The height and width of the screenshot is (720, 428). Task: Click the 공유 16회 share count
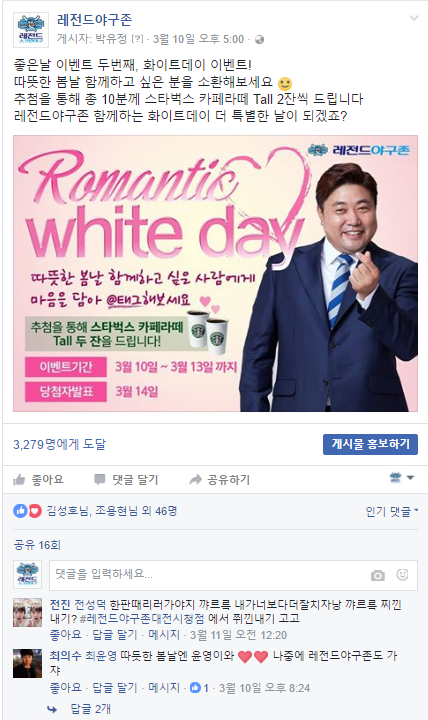coord(37,545)
